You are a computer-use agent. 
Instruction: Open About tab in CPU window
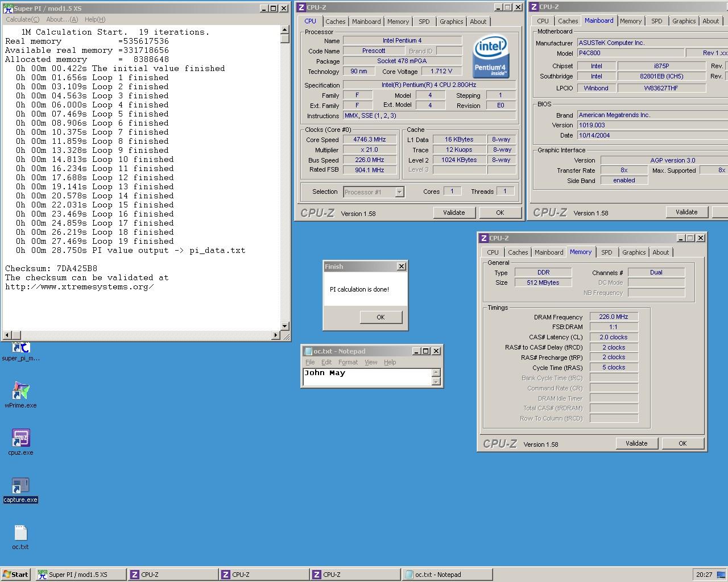coord(478,22)
